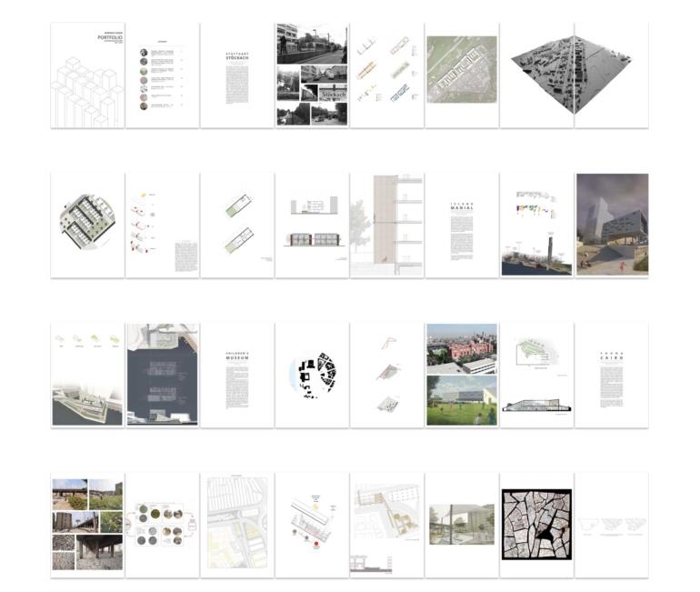Select the courtyard render page
Screen dimensions: 700x592
[462, 525]
